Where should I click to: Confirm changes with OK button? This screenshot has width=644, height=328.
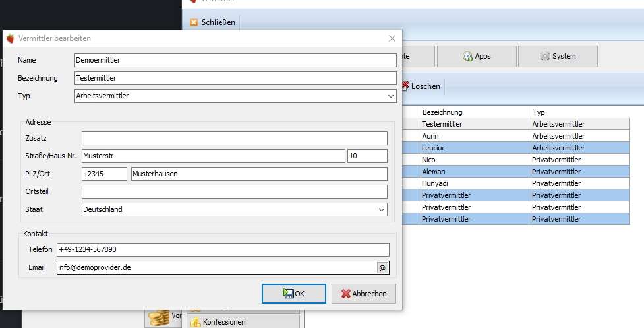[x=294, y=294]
